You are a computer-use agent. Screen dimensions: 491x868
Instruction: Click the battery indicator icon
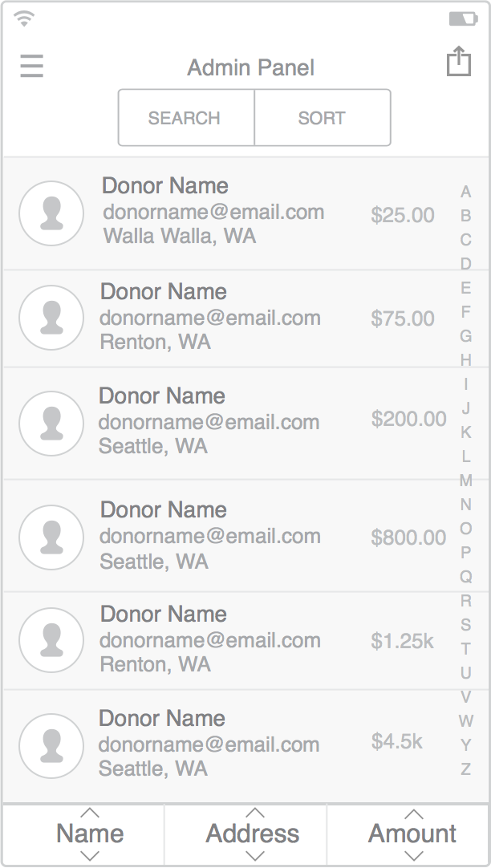463,18
